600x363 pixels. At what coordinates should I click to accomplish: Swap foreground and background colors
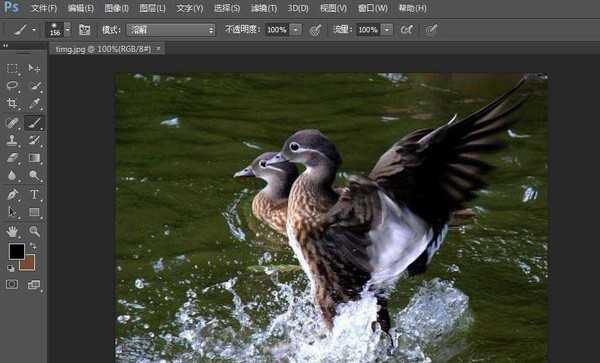pyautogui.click(x=33, y=246)
